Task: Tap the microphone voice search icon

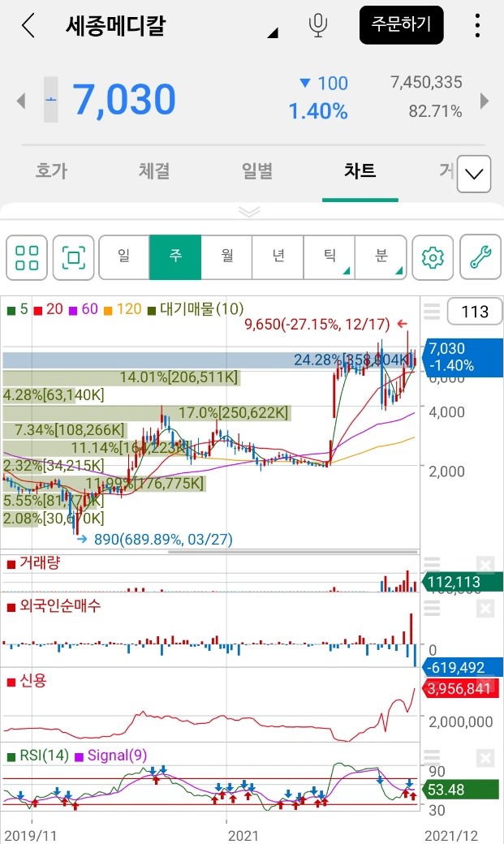Action: 318,25
